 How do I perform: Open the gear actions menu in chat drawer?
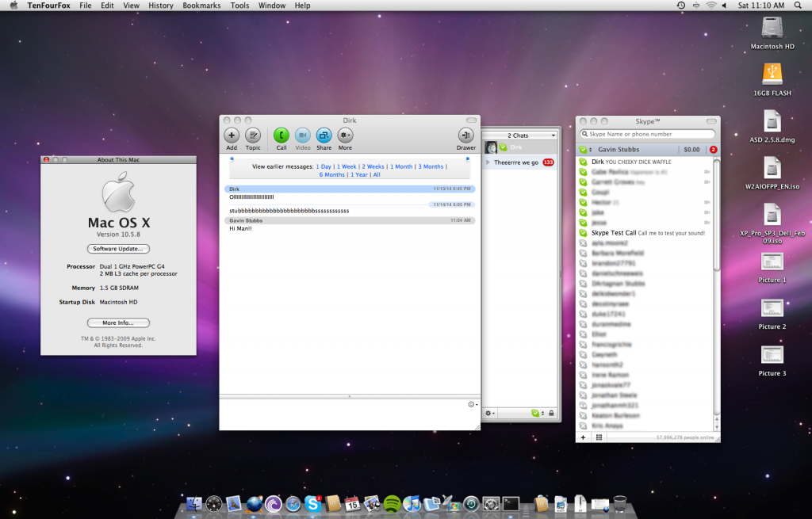[x=489, y=413]
